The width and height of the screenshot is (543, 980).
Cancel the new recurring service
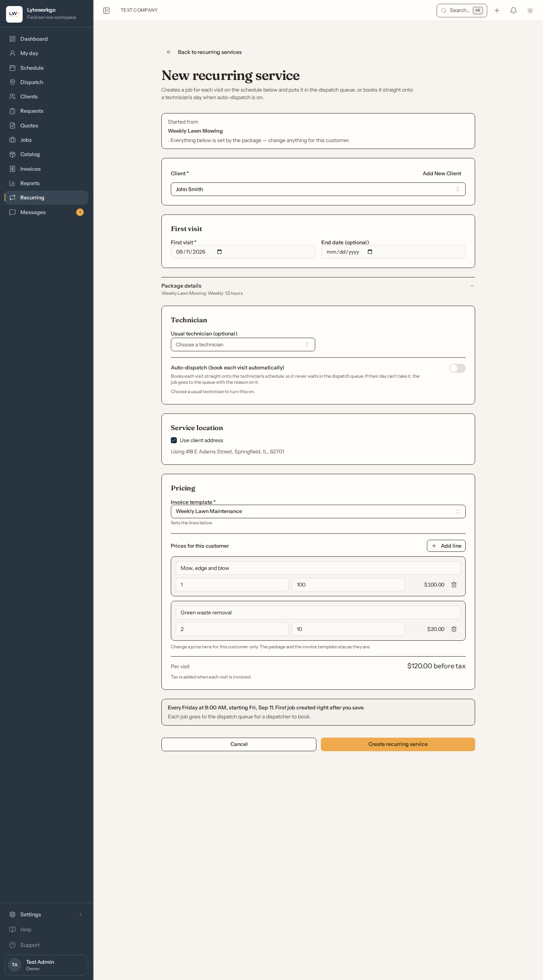tap(239, 744)
